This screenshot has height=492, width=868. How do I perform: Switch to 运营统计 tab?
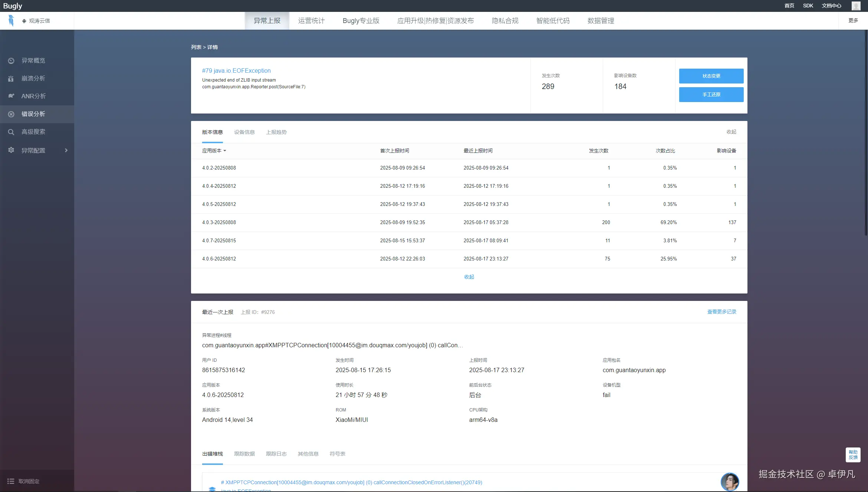pyautogui.click(x=312, y=21)
